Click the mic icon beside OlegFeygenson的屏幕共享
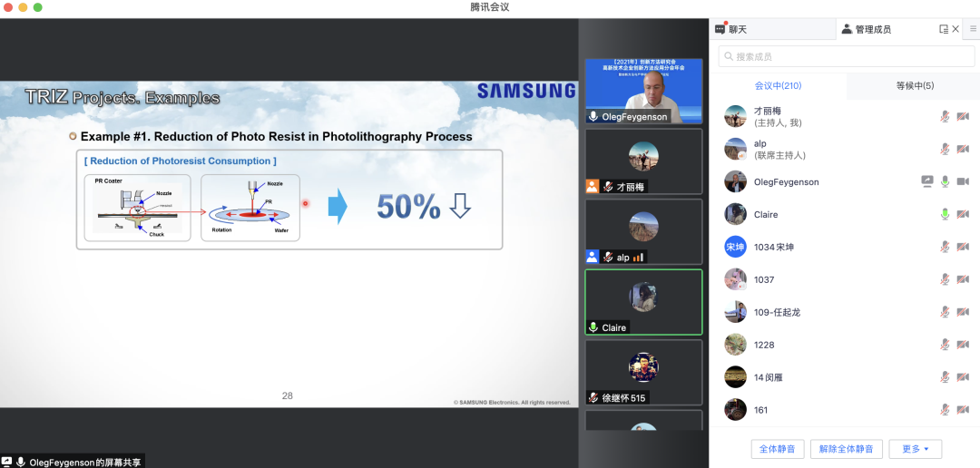Image resolution: width=980 pixels, height=468 pixels. pyautogui.click(x=21, y=463)
